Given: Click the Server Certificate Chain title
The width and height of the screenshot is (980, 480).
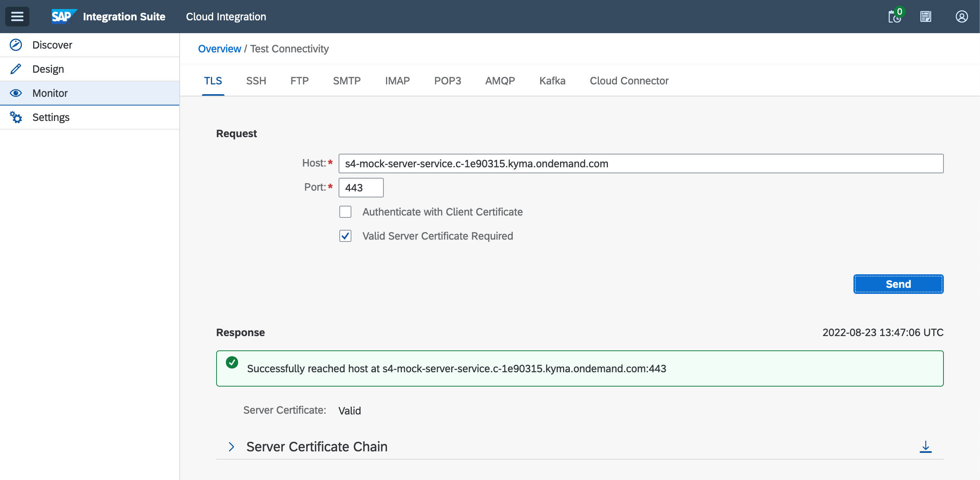Looking at the screenshot, I should pos(317,446).
